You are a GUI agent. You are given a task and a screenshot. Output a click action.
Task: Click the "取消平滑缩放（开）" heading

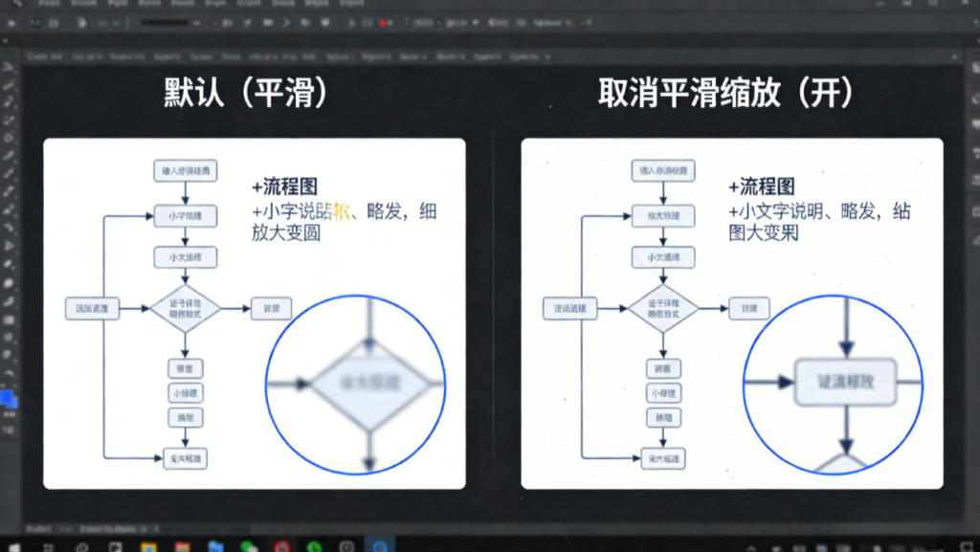725,93
